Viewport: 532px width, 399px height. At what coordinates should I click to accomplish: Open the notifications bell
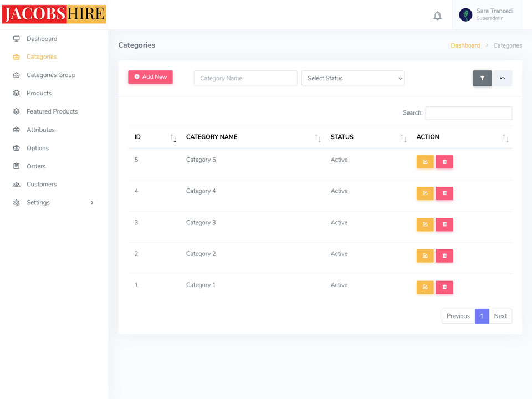437,16
